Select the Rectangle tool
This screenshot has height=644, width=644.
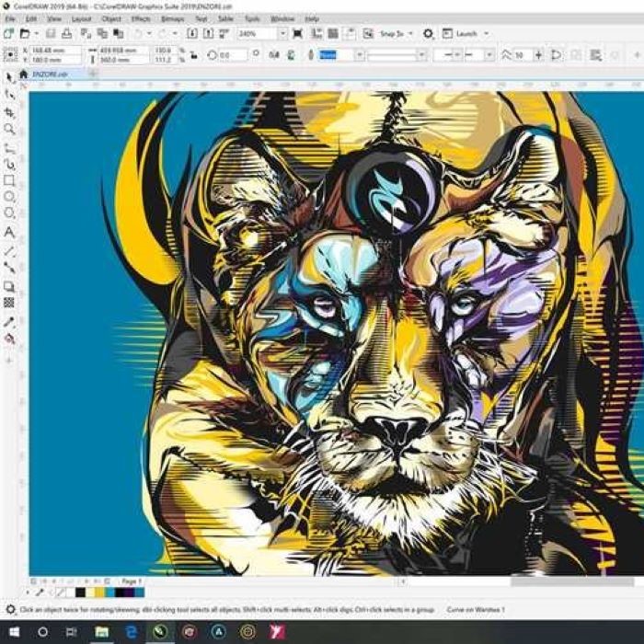[9, 180]
